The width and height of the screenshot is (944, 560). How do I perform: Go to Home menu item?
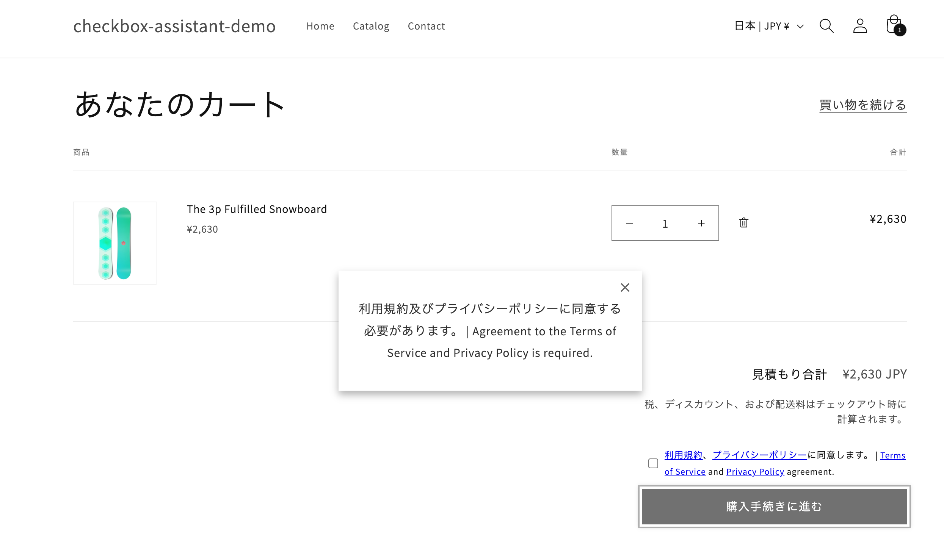(320, 26)
